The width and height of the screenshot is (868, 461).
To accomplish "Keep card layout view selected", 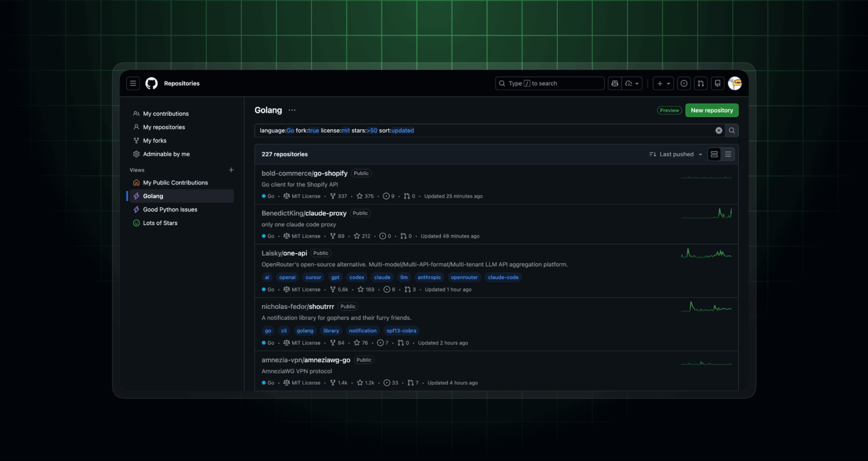I will (x=714, y=154).
